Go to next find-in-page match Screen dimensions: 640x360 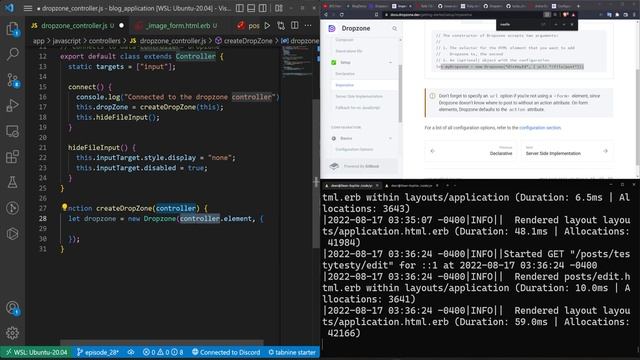coord(564,24)
